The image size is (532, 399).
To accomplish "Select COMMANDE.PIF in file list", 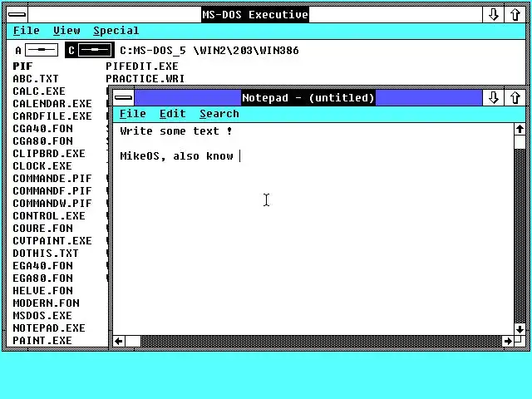I will click(x=52, y=179).
